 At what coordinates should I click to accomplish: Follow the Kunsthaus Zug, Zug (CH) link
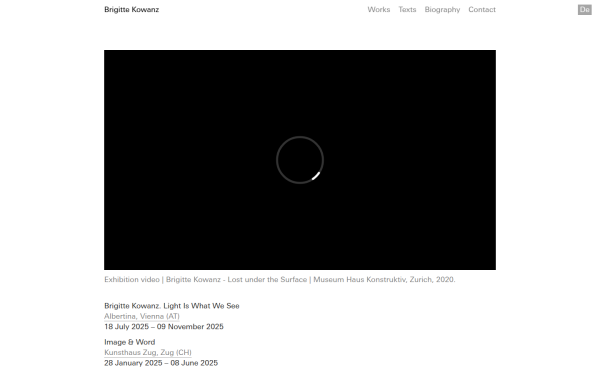(x=148, y=352)
